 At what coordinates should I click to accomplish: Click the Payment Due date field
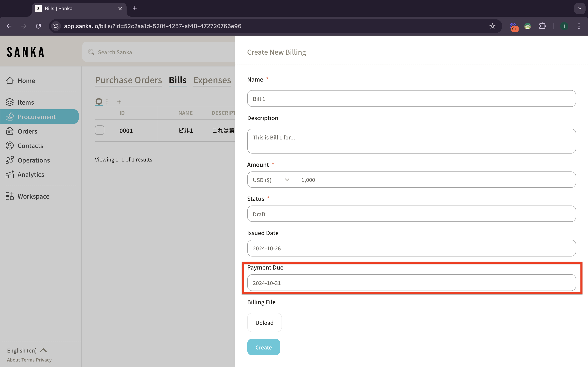click(x=411, y=283)
